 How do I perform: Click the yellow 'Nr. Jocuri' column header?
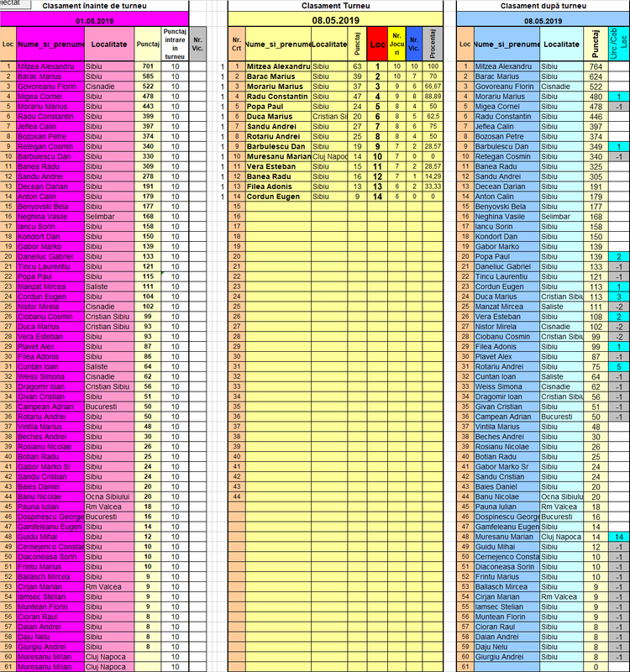396,44
